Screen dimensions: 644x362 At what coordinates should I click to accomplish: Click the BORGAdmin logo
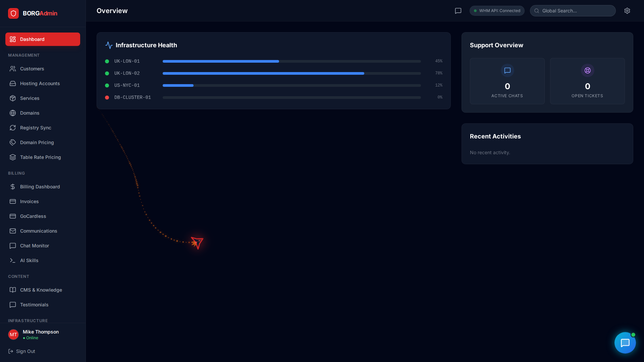(32, 13)
